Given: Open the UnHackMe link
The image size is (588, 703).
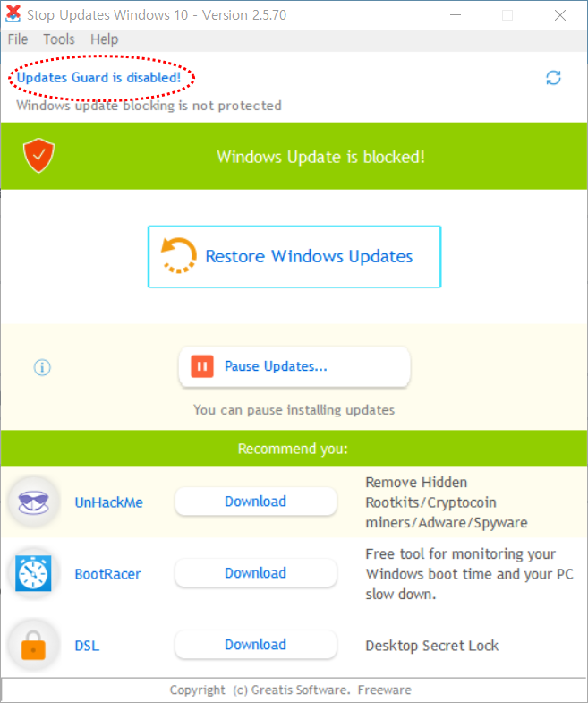Looking at the screenshot, I should pyautogui.click(x=109, y=502).
